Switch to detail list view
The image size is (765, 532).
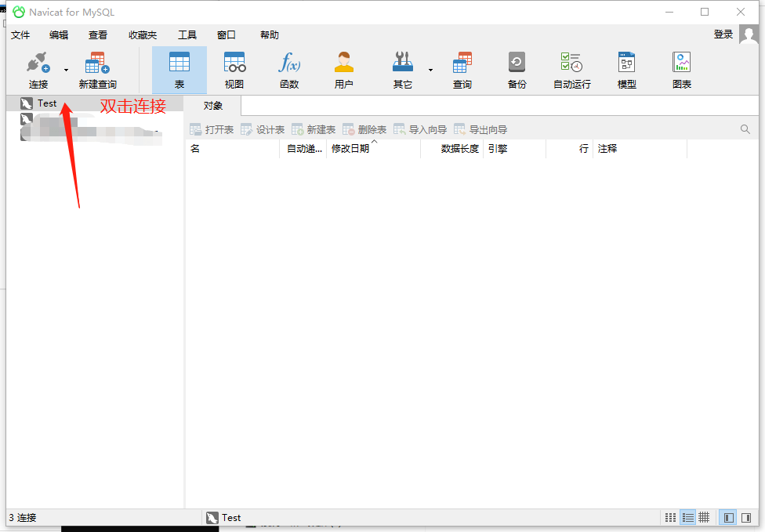[688, 517]
